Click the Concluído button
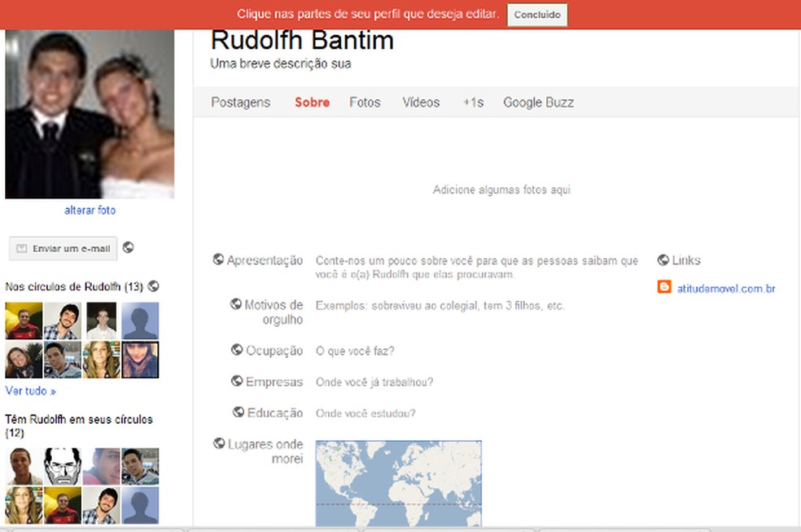Image resolution: width=801 pixels, height=532 pixels. [x=536, y=14]
